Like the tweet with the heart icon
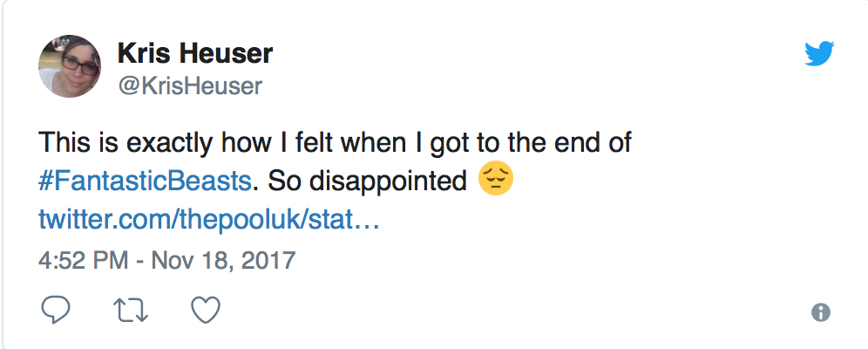Viewport: 868px width, 349px height. pyautogui.click(x=206, y=310)
